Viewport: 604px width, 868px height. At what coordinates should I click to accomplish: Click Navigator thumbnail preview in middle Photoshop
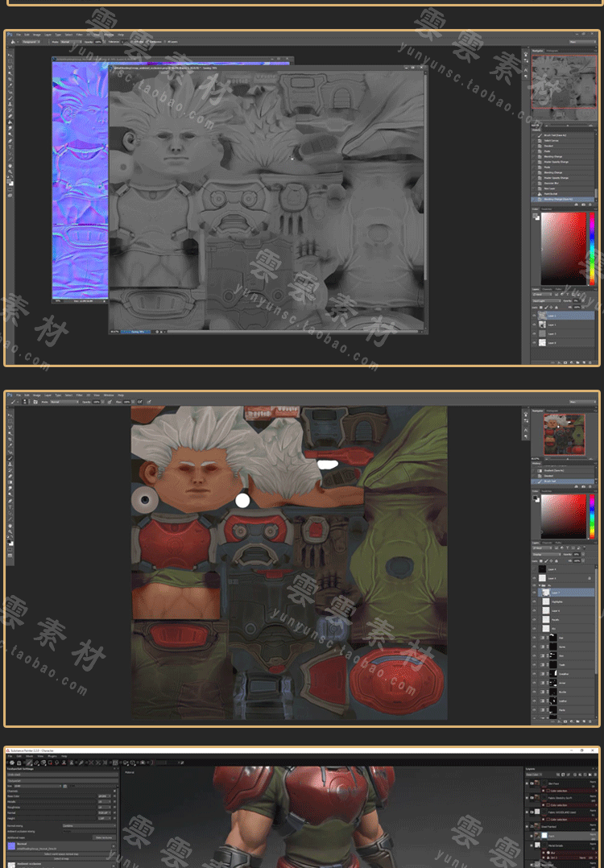point(565,435)
